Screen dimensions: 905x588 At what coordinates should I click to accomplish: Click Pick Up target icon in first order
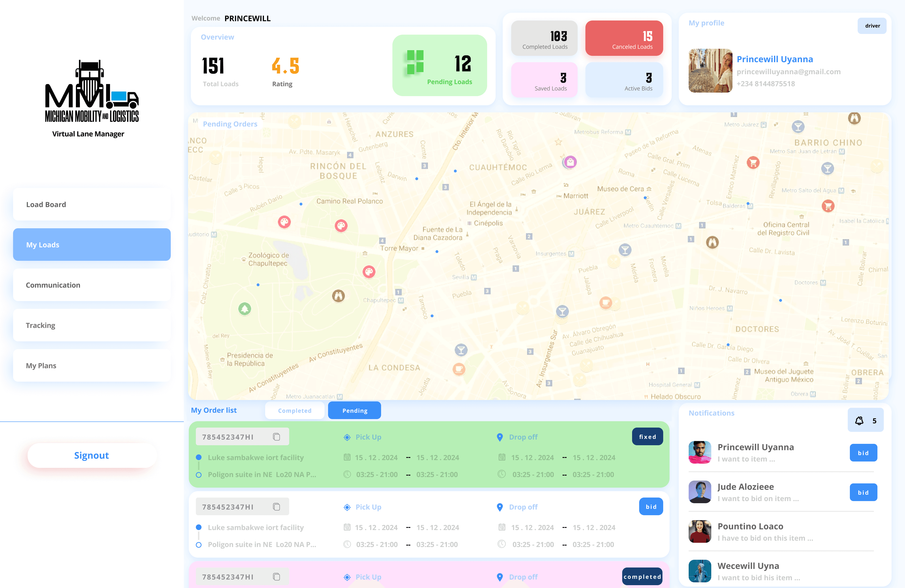coord(347,437)
